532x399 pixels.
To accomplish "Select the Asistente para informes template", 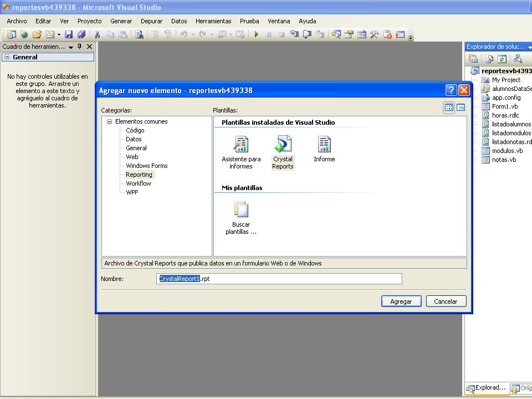I will coord(241,152).
